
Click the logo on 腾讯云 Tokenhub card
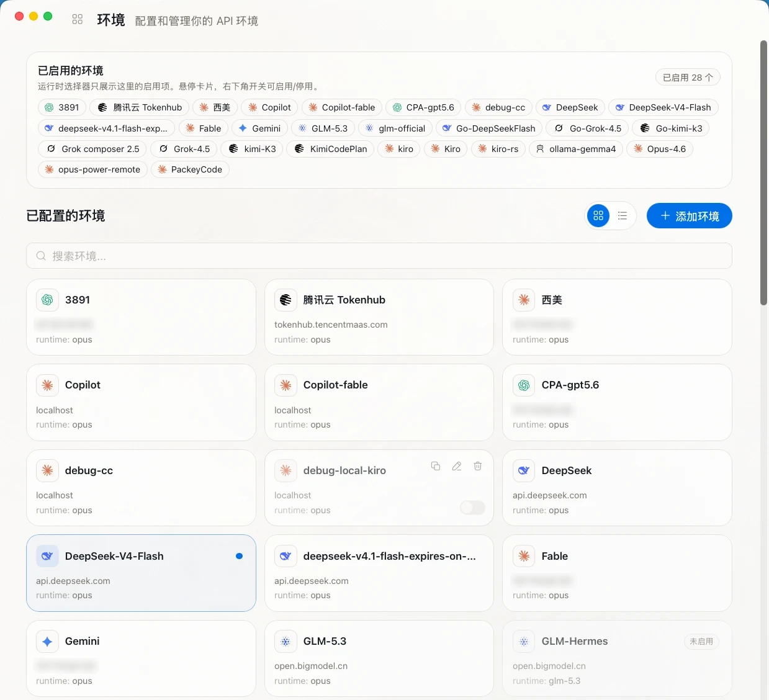click(286, 300)
